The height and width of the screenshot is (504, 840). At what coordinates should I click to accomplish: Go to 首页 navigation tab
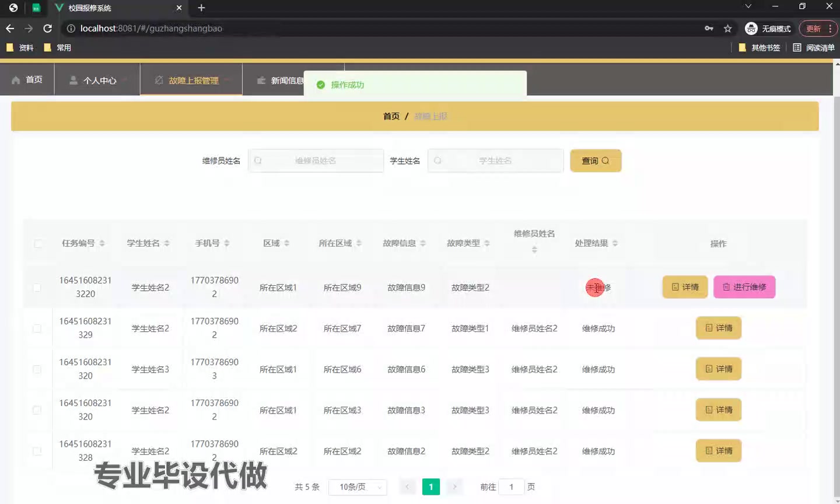point(27,79)
